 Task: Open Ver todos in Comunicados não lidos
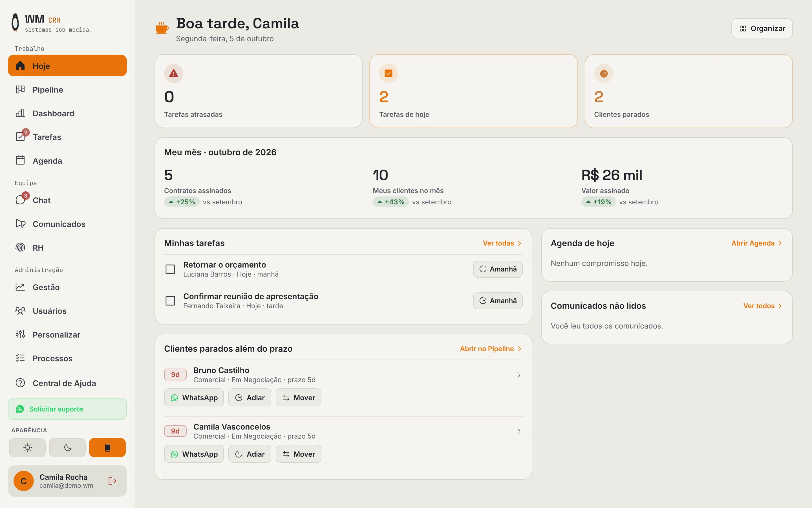pyautogui.click(x=763, y=306)
